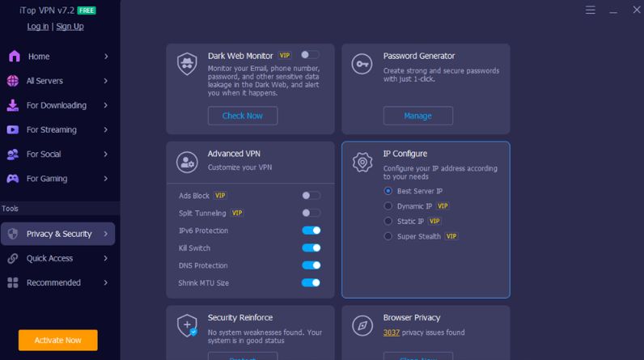Click the VIP badge beside Ads Block
644x360 pixels.
[220, 196]
